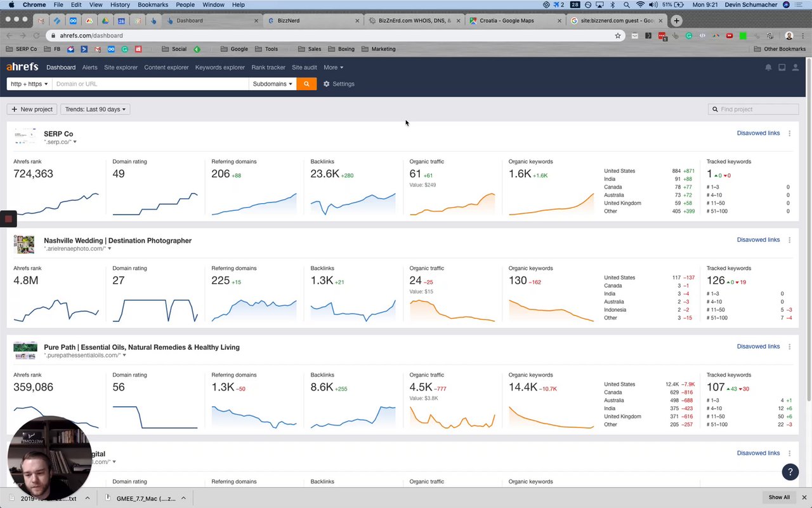Open a new Chrome tab

(676, 20)
